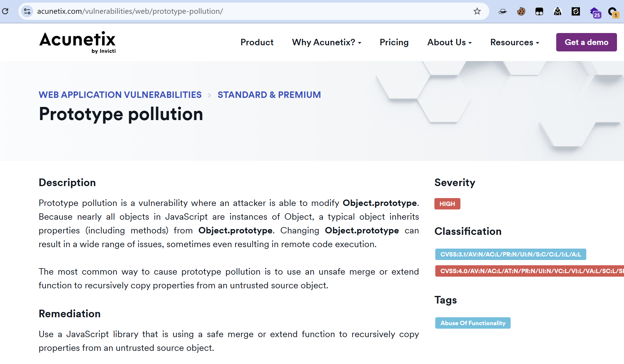
Task: Click the Get a demo button
Action: [586, 42]
